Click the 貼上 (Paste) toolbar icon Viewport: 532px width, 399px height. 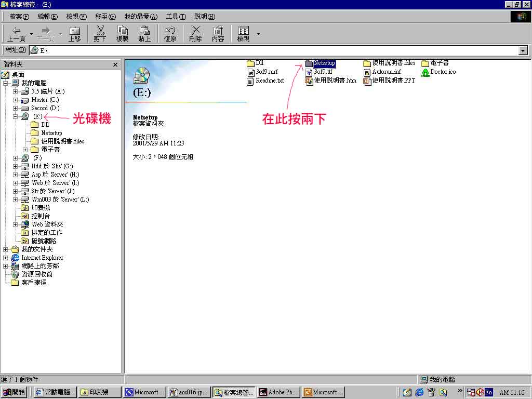pos(144,31)
